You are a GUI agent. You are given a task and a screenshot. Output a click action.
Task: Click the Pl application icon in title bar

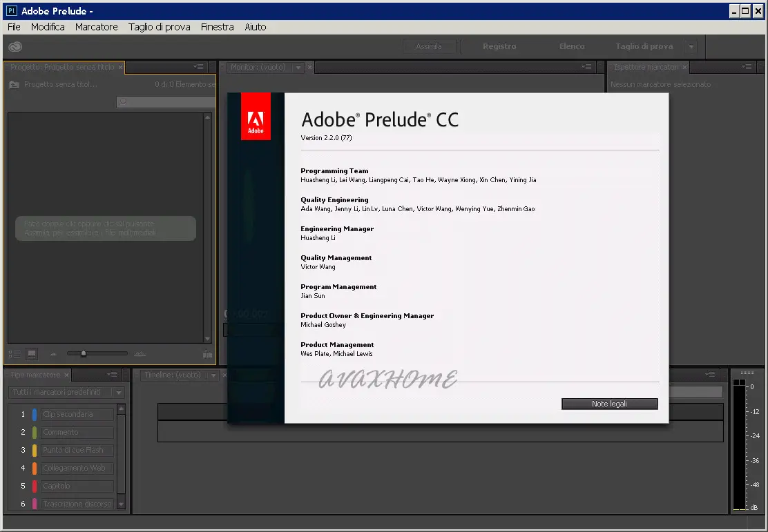[x=11, y=11]
